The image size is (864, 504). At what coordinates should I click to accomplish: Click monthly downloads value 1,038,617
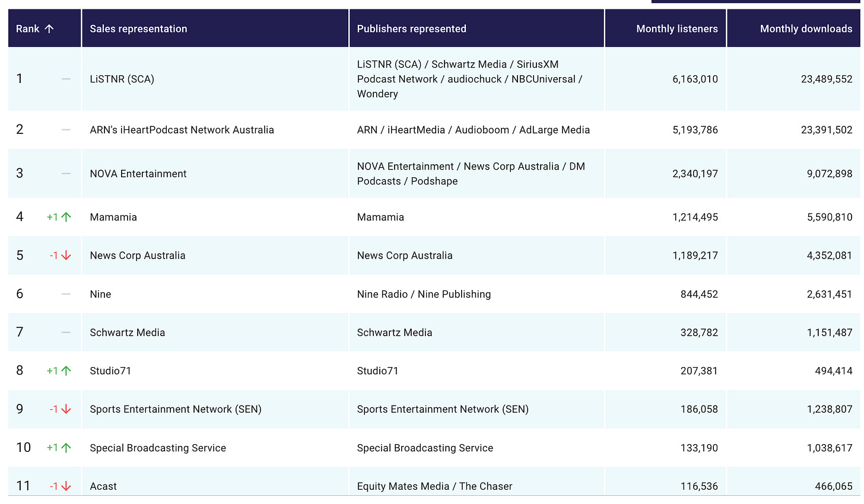830,448
